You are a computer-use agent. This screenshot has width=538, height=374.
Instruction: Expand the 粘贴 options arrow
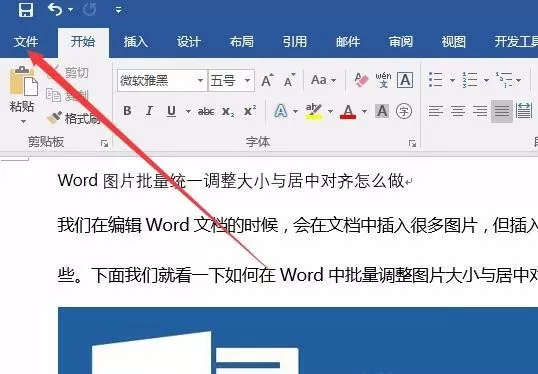point(23,121)
